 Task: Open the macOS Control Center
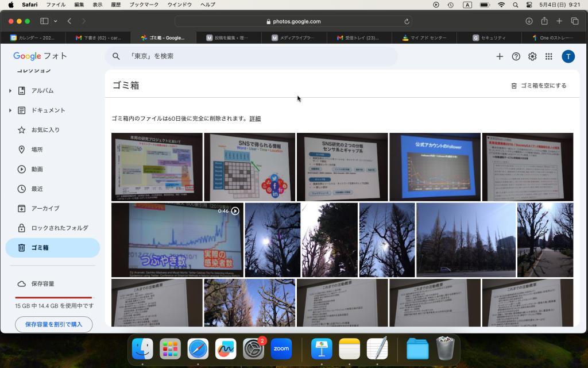pos(529,5)
